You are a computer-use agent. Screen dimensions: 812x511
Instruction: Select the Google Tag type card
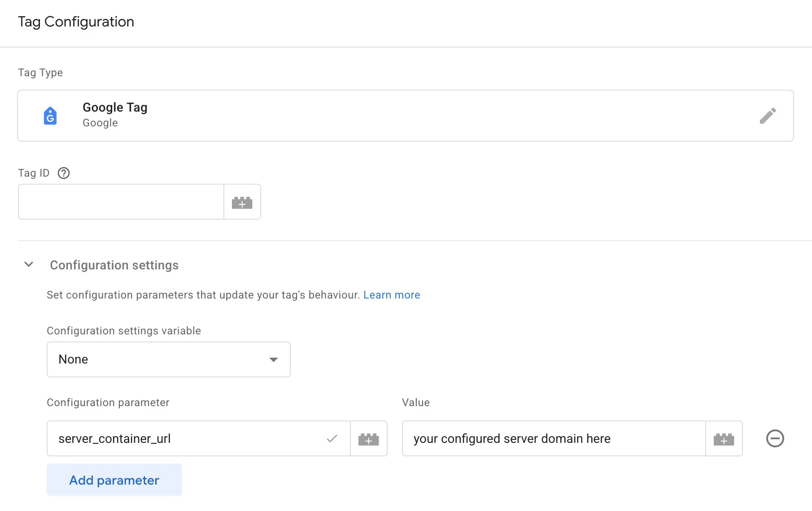pos(406,116)
